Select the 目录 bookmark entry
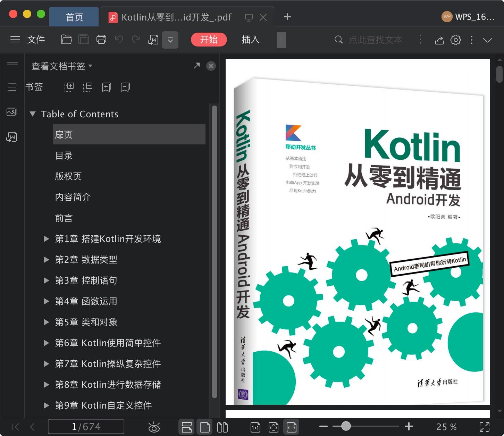 [x=64, y=156]
